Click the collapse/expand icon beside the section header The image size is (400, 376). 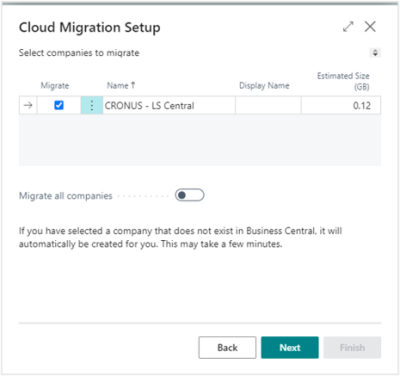375,53
